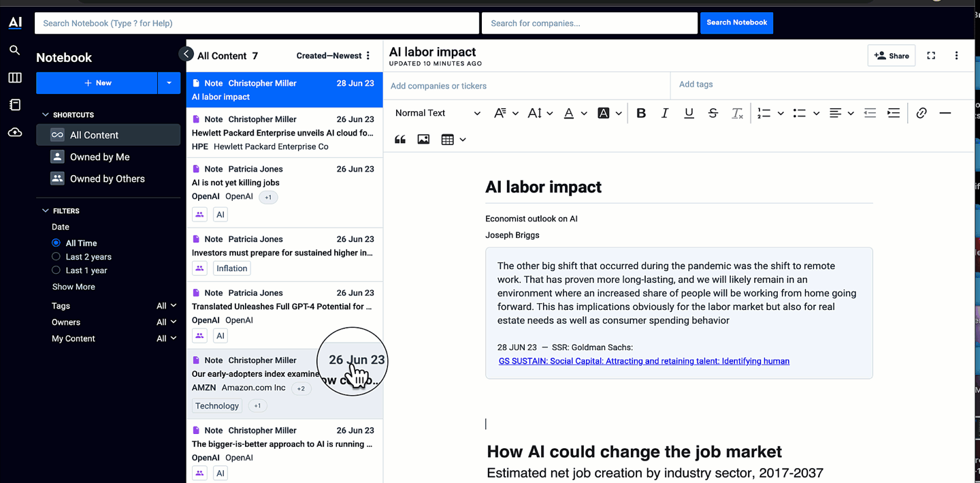Open the Notebook icon in left sidebar
Viewport: 980px width, 483px height.
click(15, 105)
